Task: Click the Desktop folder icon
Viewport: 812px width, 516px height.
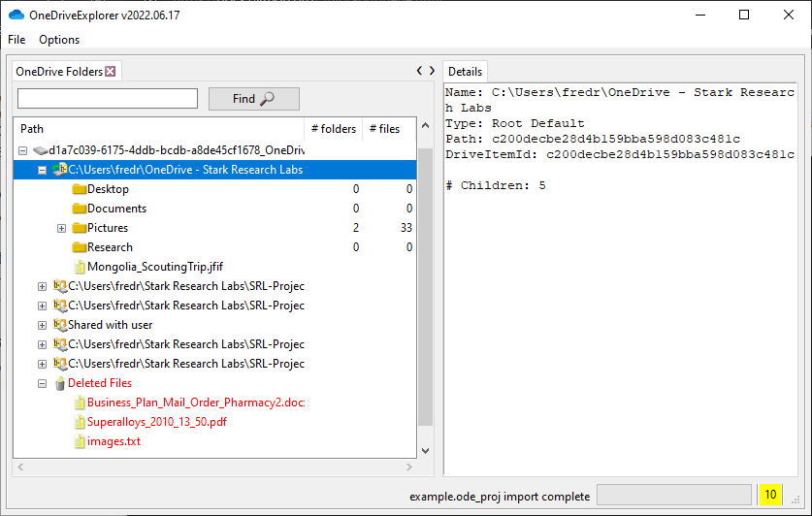Action: click(x=80, y=189)
